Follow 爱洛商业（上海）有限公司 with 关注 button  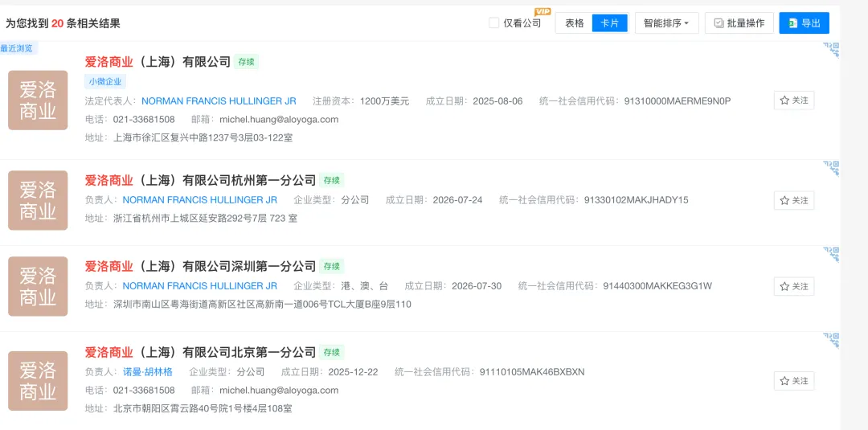coord(794,100)
